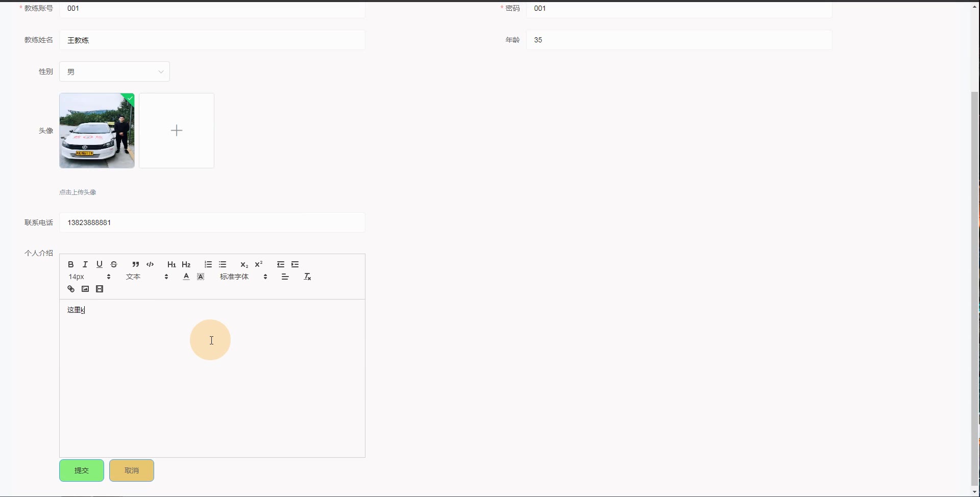The image size is (980, 497).
Task: Toggle ordered numbered list
Action: click(x=208, y=264)
